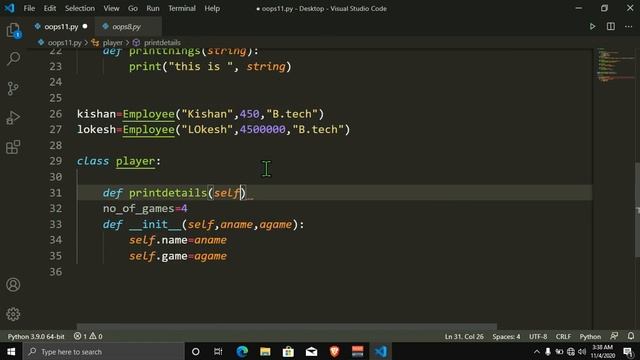Screen dimensions: 640x360
Task: Open the Go menu
Action: click(x=133, y=8)
